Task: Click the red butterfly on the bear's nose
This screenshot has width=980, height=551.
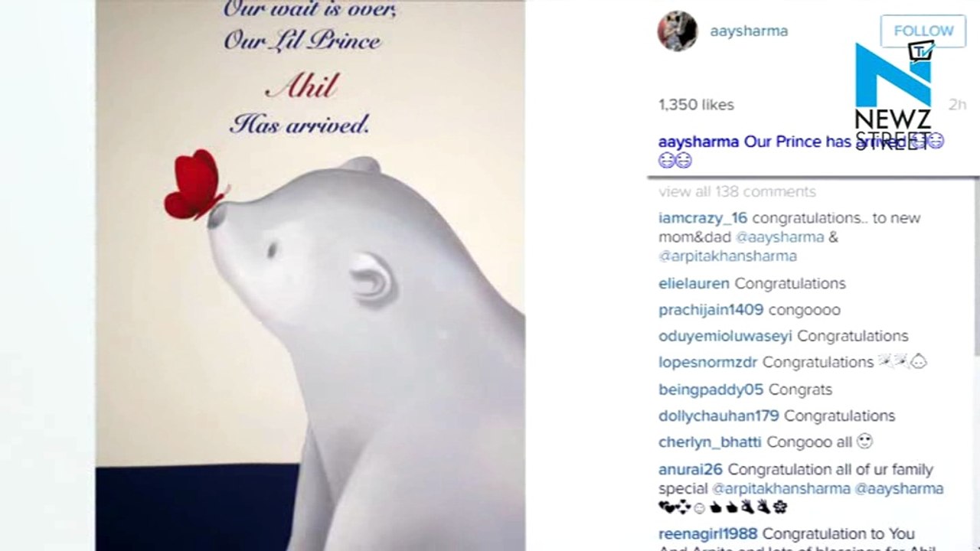Action: click(x=196, y=184)
